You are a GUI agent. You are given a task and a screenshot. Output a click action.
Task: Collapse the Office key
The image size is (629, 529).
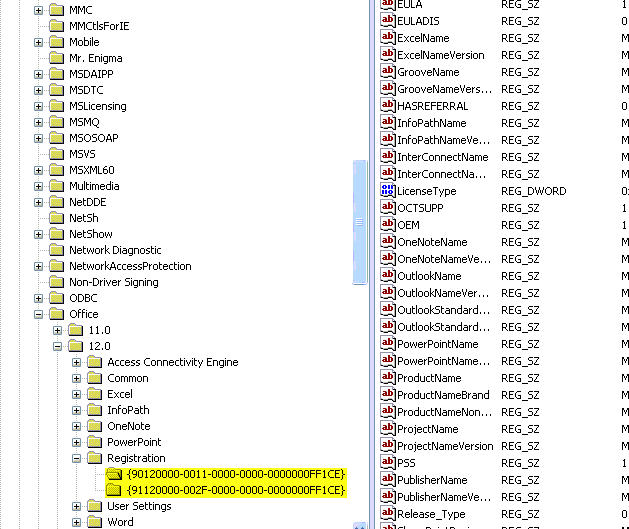pyautogui.click(x=39, y=314)
